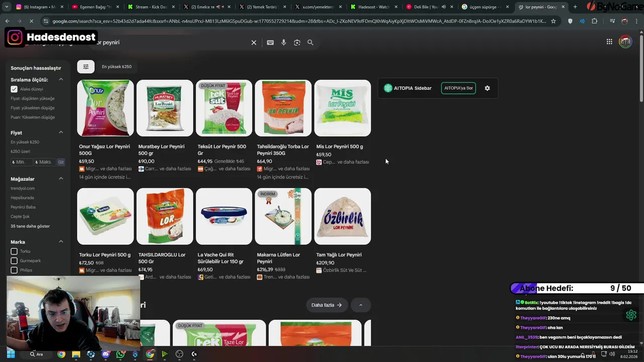Open the filters toggle button above results

[x=86, y=66]
